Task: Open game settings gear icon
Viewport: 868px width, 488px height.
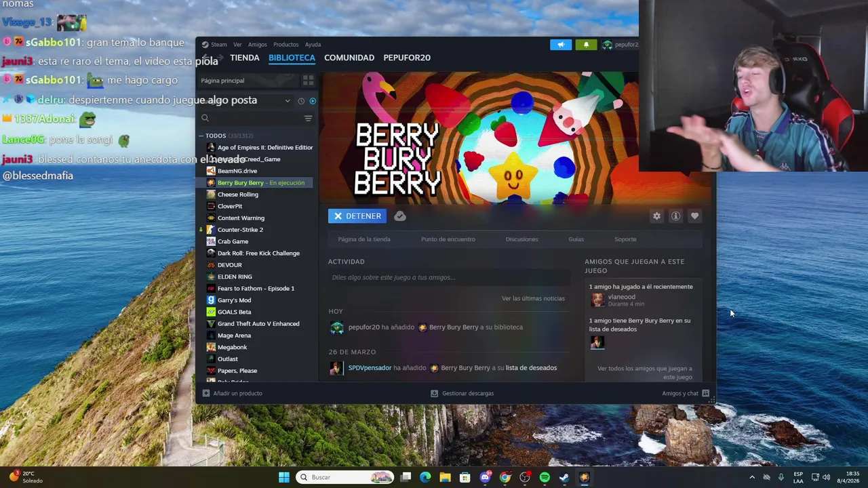Action: pyautogui.click(x=656, y=216)
